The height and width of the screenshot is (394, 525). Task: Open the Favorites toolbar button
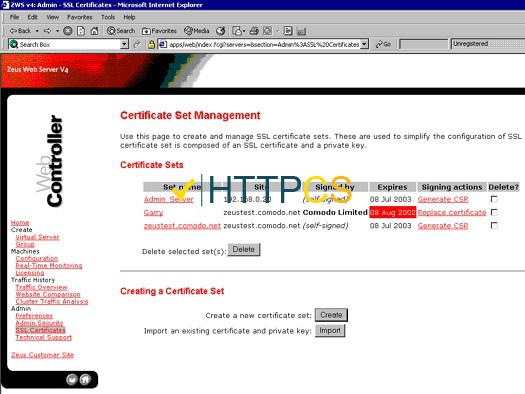point(159,31)
